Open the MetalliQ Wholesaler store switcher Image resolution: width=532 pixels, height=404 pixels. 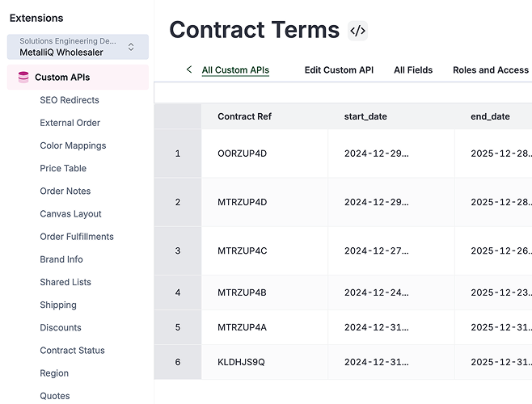click(x=78, y=47)
